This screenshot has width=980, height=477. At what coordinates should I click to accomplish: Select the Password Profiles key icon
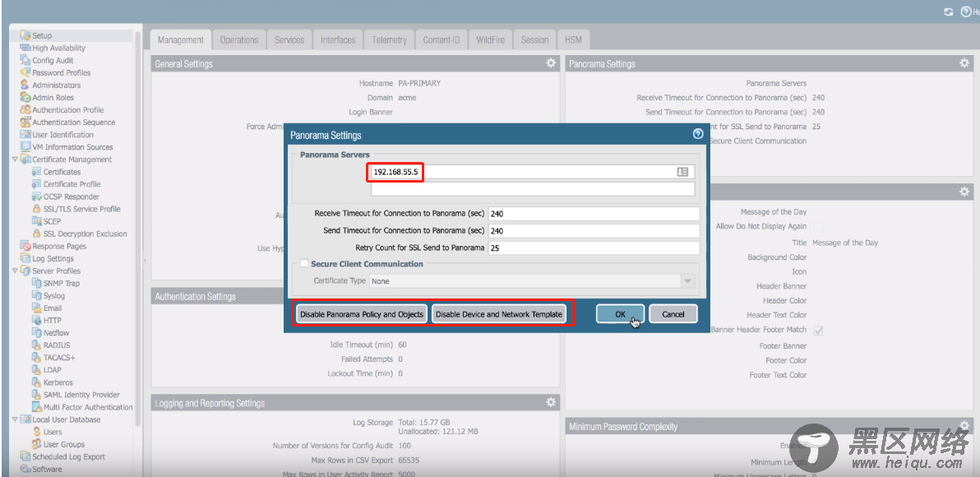25,72
